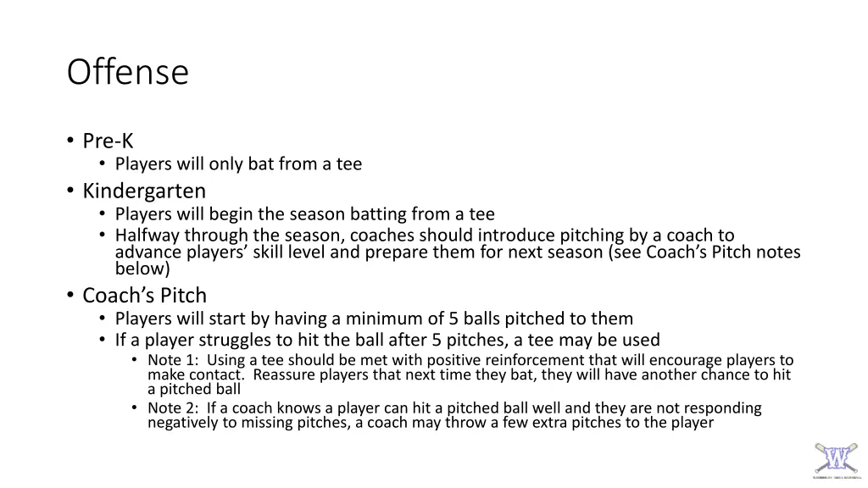This screenshot has width=868, height=488.
Task: Click 'make contact. Reassure players' line
Action: pyautogui.click(x=470, y=375)
